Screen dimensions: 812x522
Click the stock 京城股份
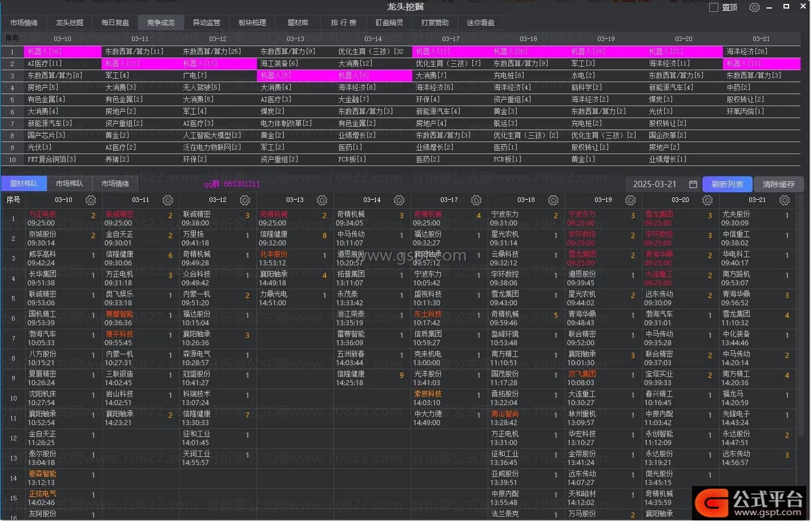click(42, 234)
